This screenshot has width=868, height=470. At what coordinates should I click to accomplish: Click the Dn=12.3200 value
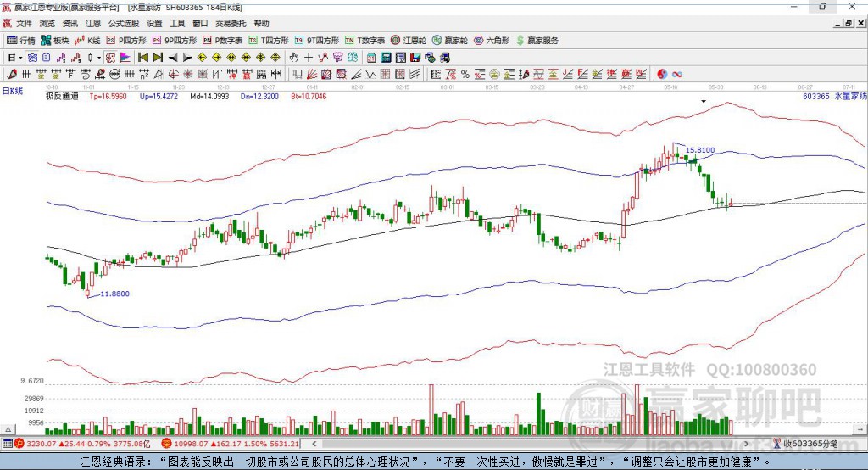coord(259,96)
